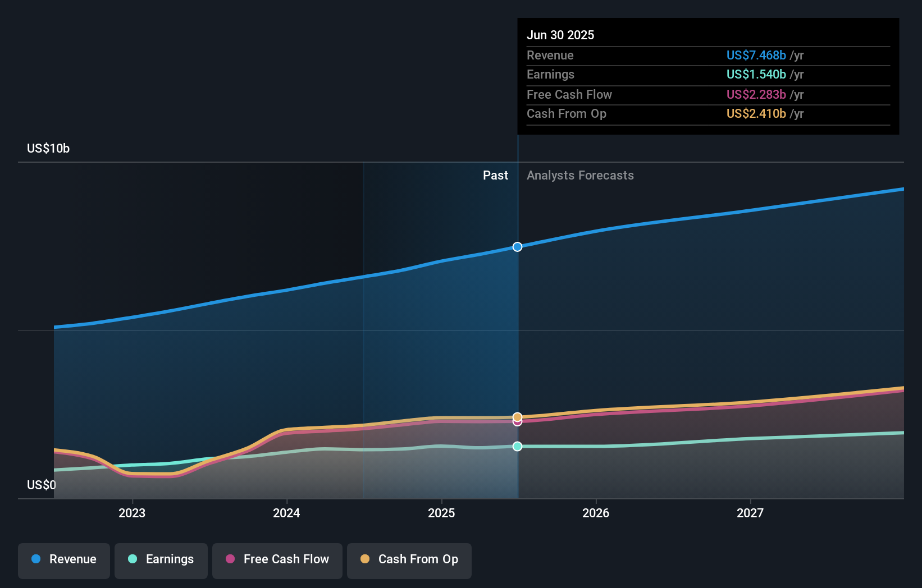This screenshot has width=922, height=588.
Task: Click the Free Cash Flow legend button
Action: tap(277, 559)
